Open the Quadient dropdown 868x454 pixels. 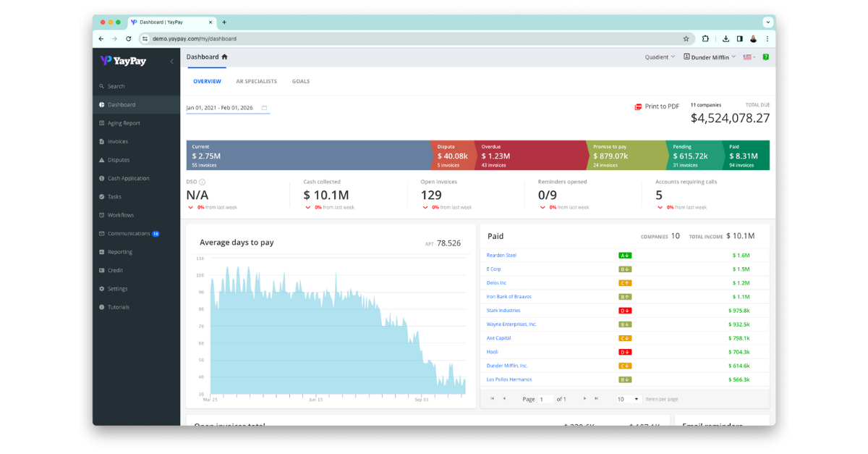660,56
